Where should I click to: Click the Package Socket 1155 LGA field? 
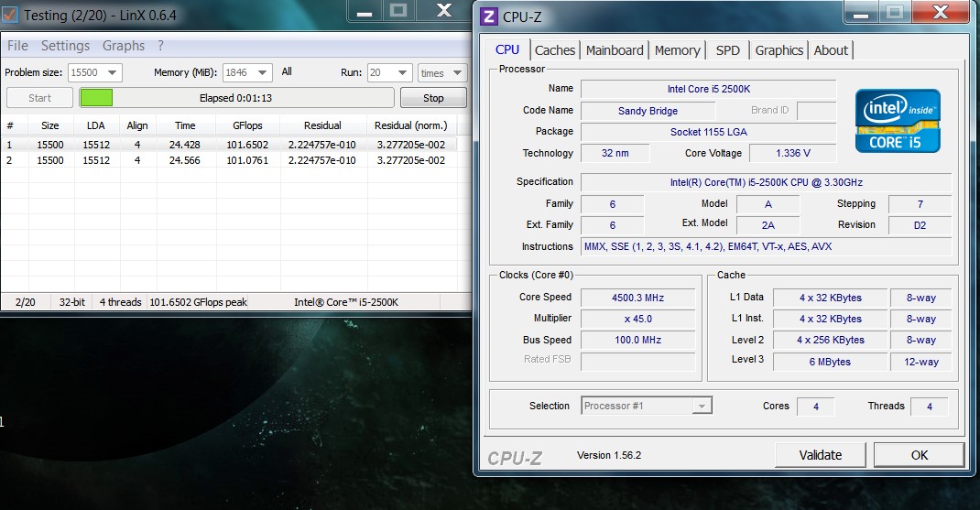[708, 132]
